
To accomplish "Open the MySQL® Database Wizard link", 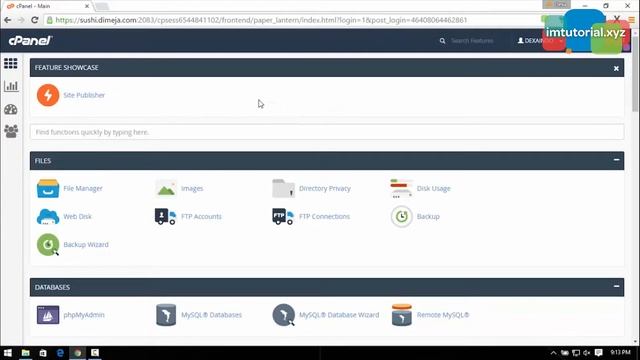I will (x=339, y=315).
